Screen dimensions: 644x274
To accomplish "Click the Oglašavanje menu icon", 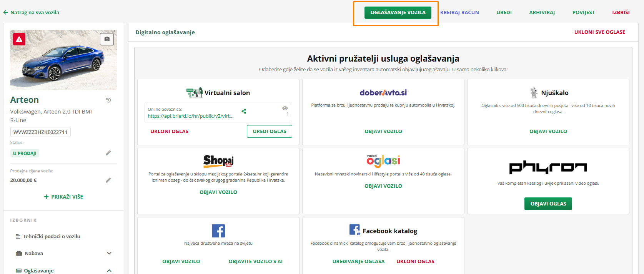I will click(18, 271).
